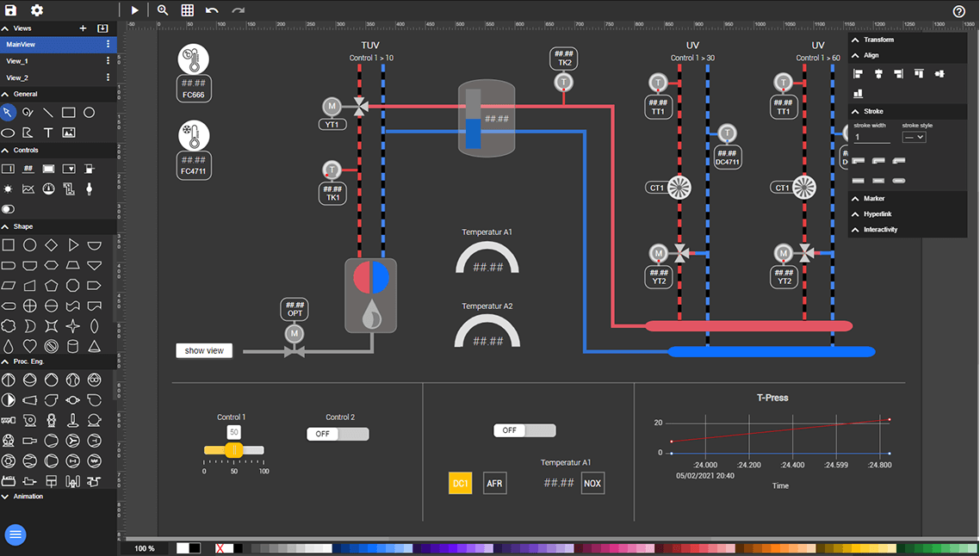980x556 pixels.
Task: Pick the Rectangle drawing tool in General
Action: tap(69, 113)
